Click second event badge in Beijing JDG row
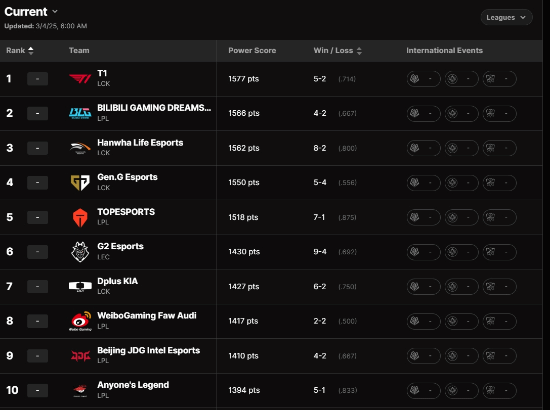The width and height of the screenshot is (550, 410). pyautogui.click(x=461, y=356)
